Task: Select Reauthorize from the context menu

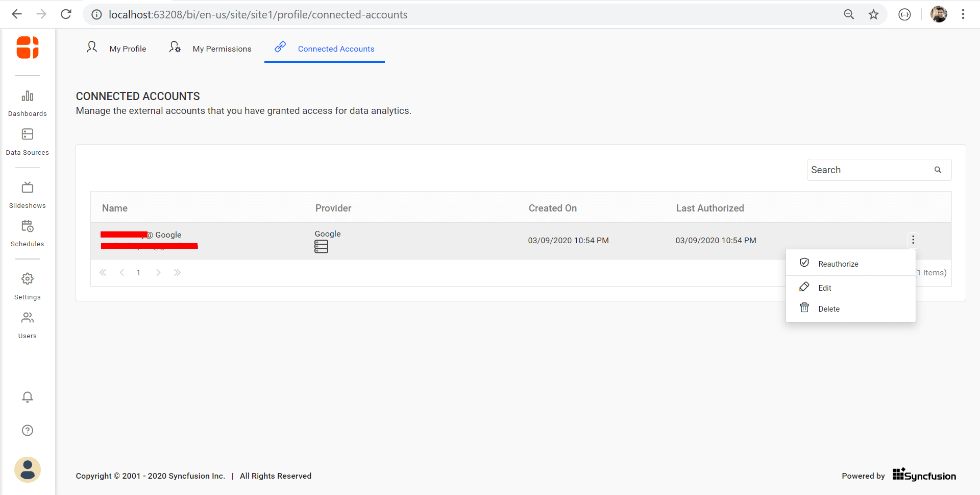Action: click(x=839, y=264)
